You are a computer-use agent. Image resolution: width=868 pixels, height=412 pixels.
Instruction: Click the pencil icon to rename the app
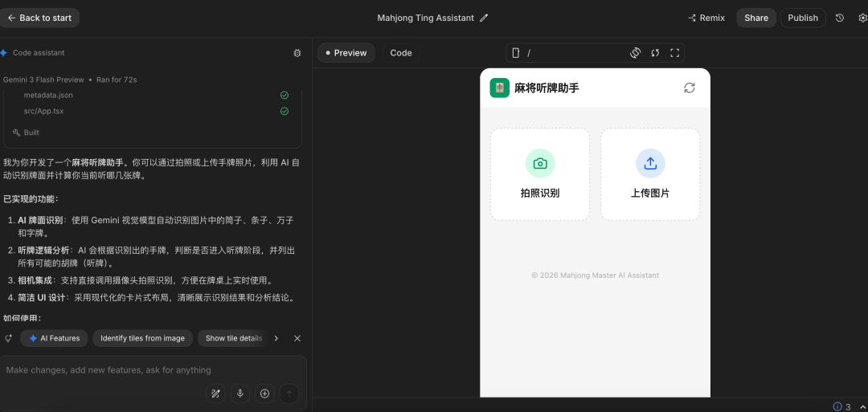(x=484, y=18)
